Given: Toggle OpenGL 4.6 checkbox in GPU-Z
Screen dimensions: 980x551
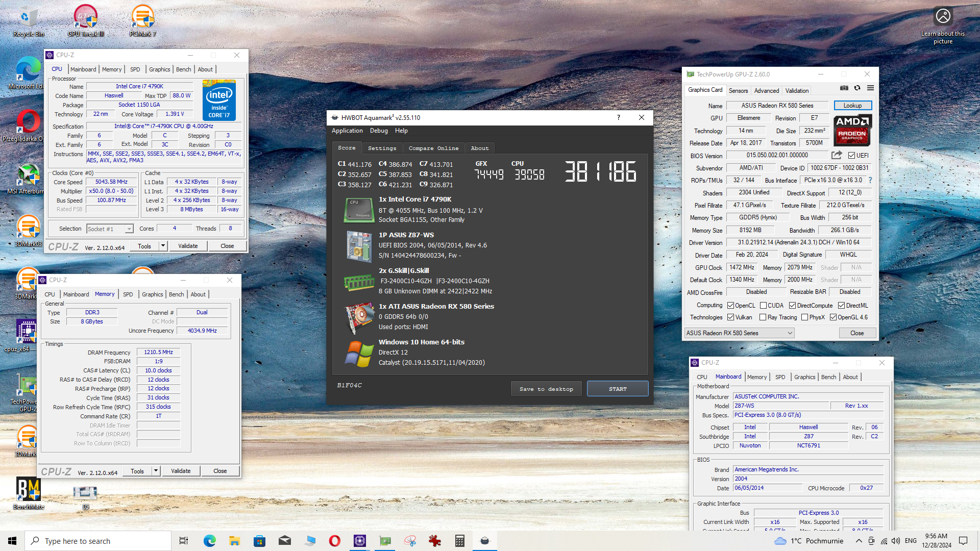Looking at the screenshot, I should click(x=833, y=317).
